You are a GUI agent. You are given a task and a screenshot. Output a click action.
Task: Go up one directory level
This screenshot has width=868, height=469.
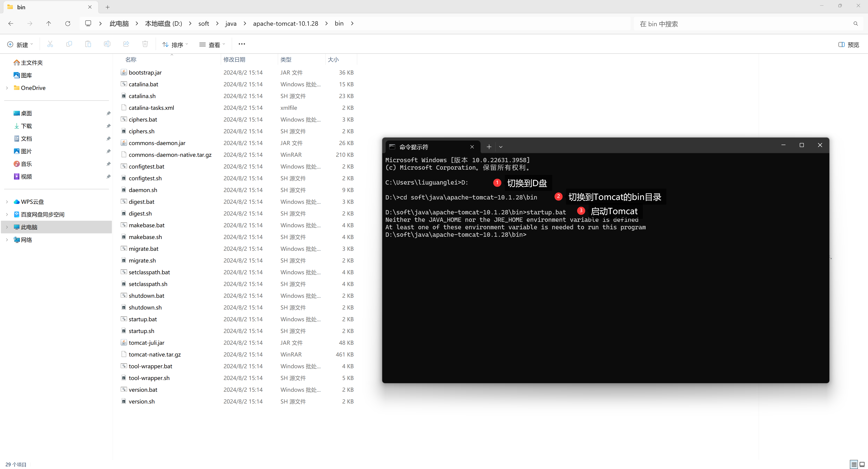(x=49, y=23)
